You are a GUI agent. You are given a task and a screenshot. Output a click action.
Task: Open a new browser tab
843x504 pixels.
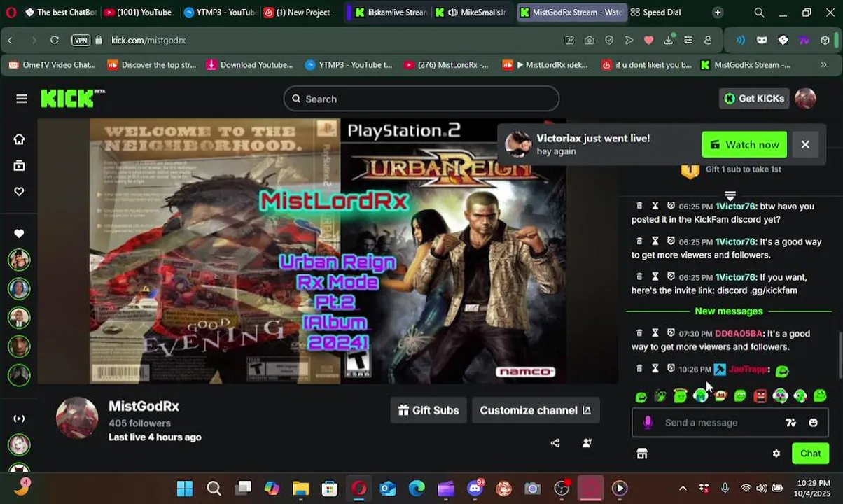718,13
